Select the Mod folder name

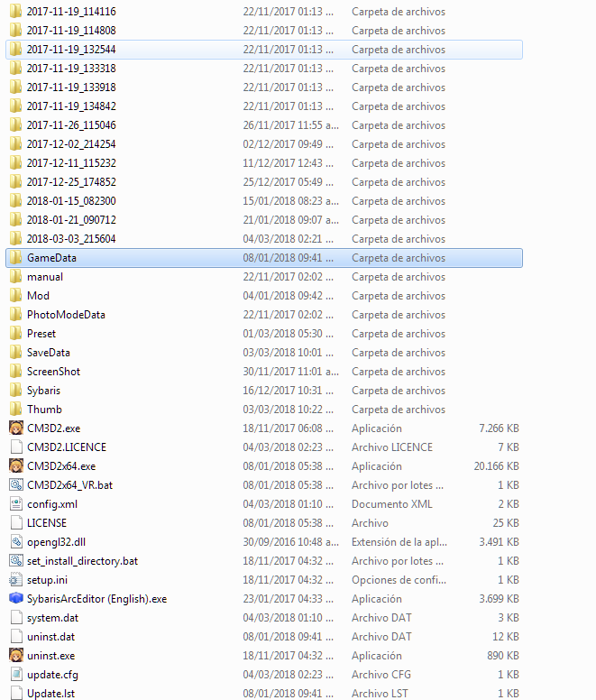click(39, 296)
